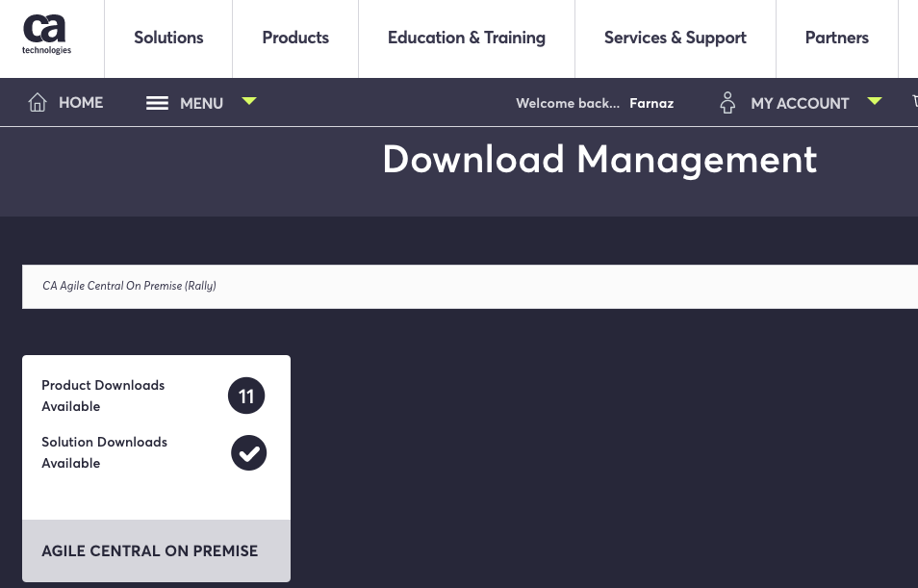Click Product Downloads Available text

point(103,396)
